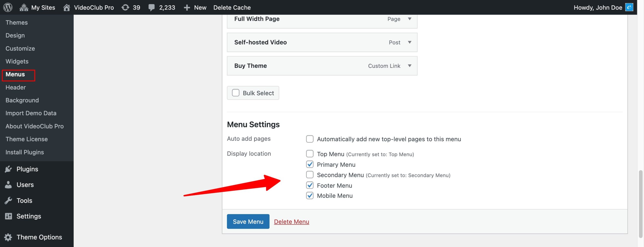Open My Sites network icon
The image size is (644, 247).
click(24, 8)
